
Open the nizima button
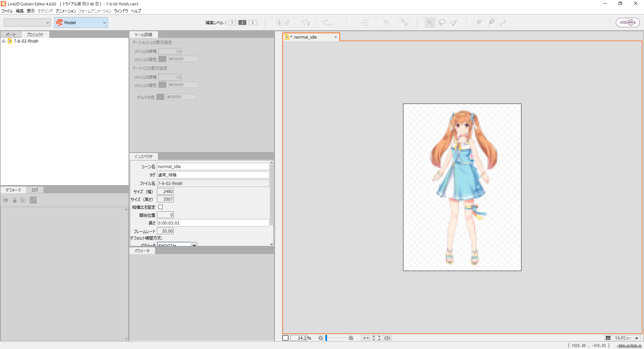pos(628,22)
